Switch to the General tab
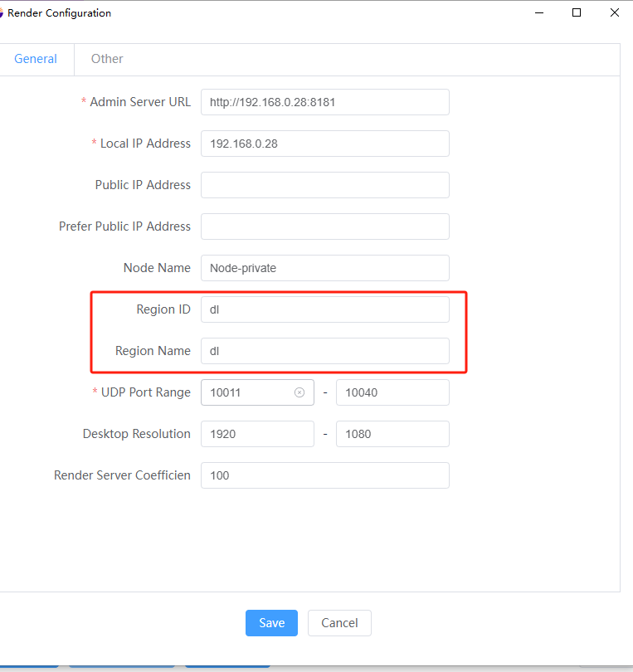Viewport: 633px width, 672px height. (36, 59)
